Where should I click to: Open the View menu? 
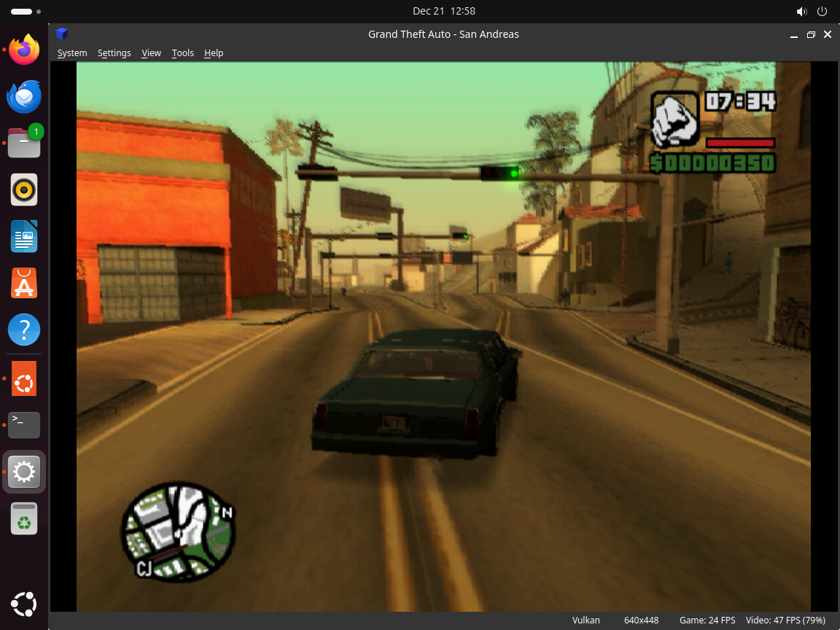(151, 53)
